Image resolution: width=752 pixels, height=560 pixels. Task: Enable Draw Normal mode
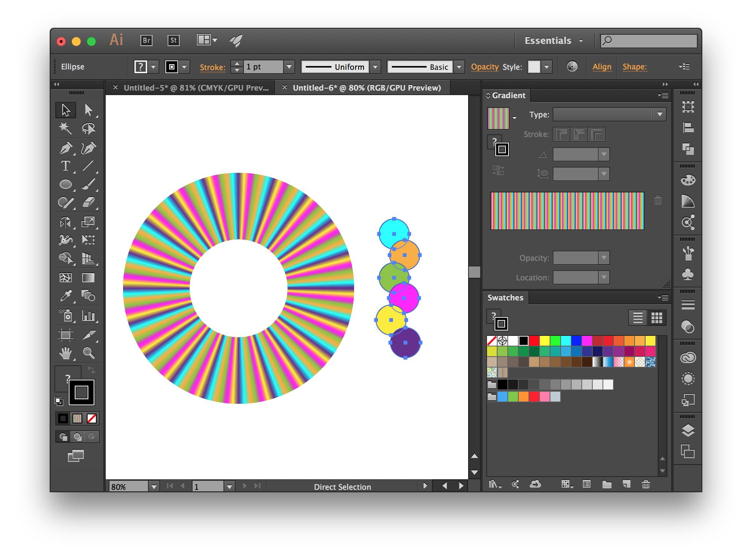pyautogui.click(x=63, y=437)
